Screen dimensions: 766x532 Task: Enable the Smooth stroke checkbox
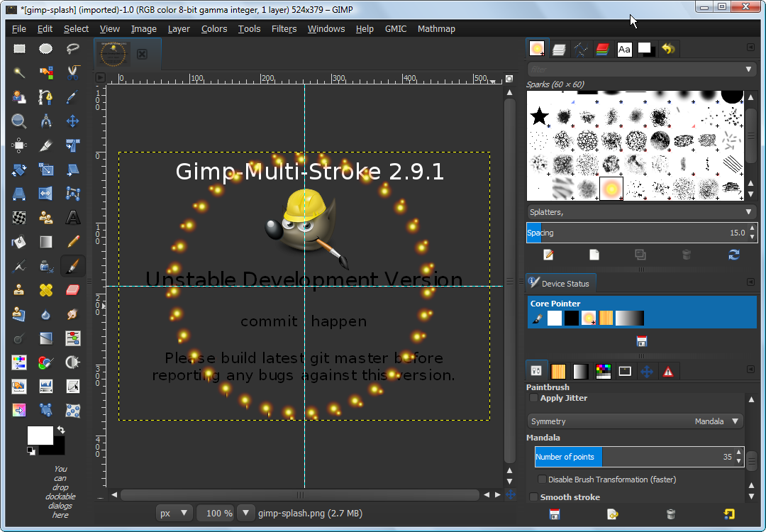coord(535,497)
